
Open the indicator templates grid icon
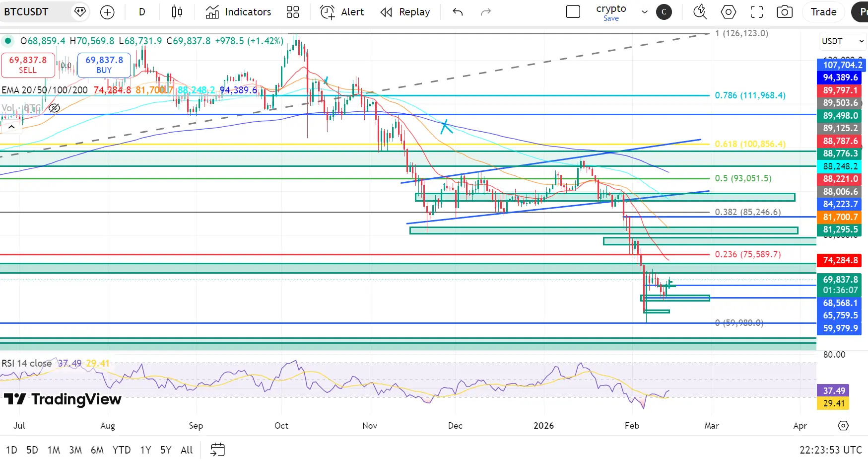[293, 12]
